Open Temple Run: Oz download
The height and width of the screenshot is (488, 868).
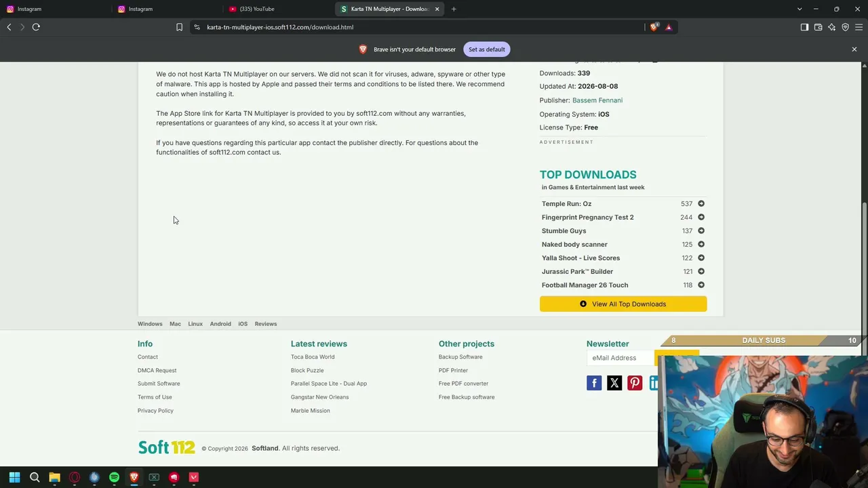pyautogui.click(x=566, y=204)
